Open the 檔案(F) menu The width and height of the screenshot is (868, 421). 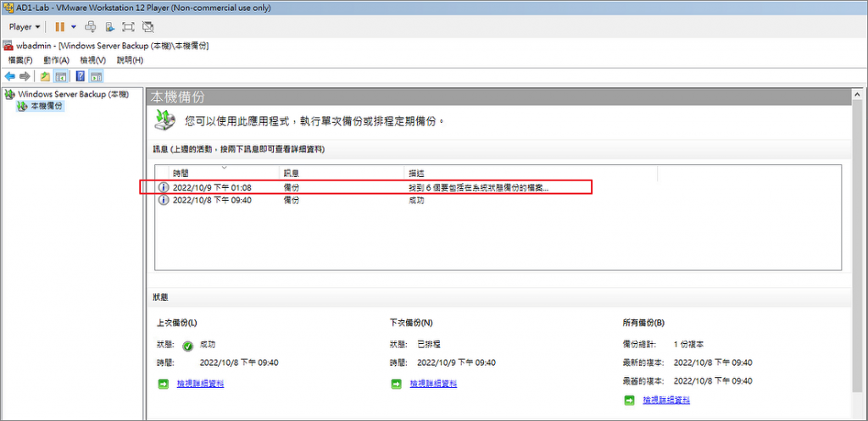(x=20, y=60)
